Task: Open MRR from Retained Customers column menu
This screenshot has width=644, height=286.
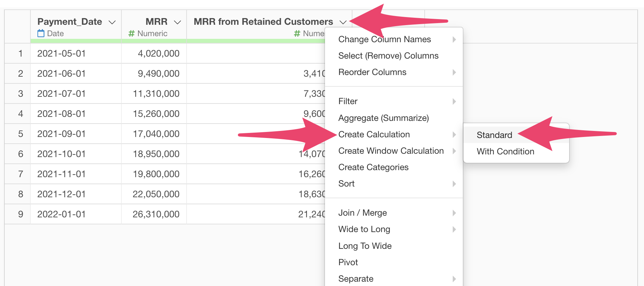Action: point(343,22)
